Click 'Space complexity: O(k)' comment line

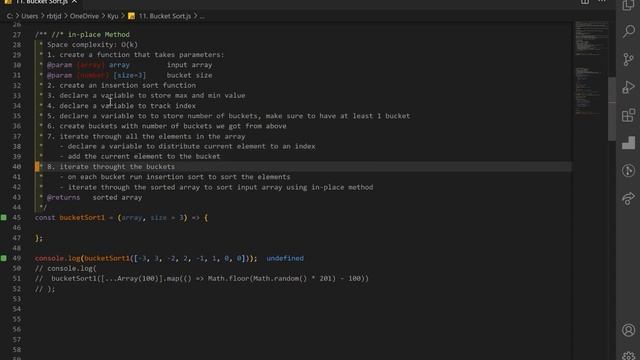tap(92, 45)
